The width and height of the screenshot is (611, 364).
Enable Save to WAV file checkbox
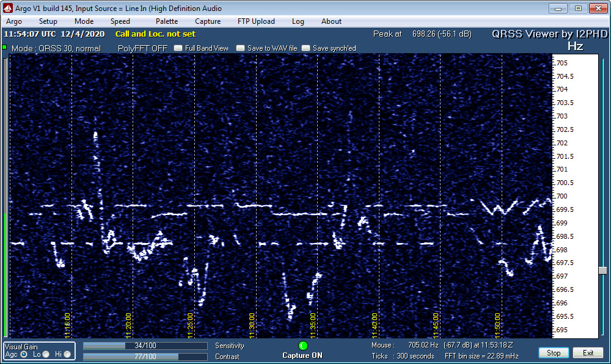click(x=240, y=48)
